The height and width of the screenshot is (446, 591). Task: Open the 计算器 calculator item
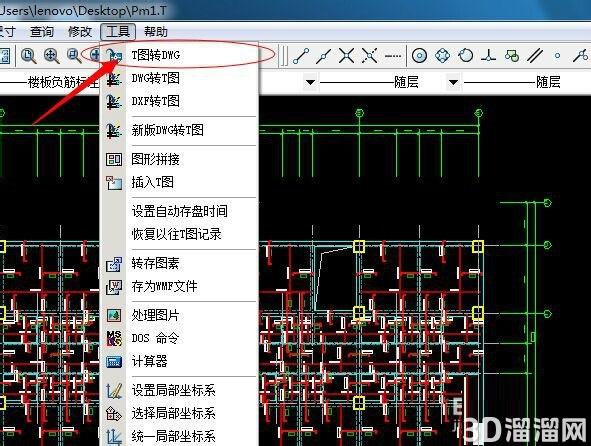pos(179,362)
